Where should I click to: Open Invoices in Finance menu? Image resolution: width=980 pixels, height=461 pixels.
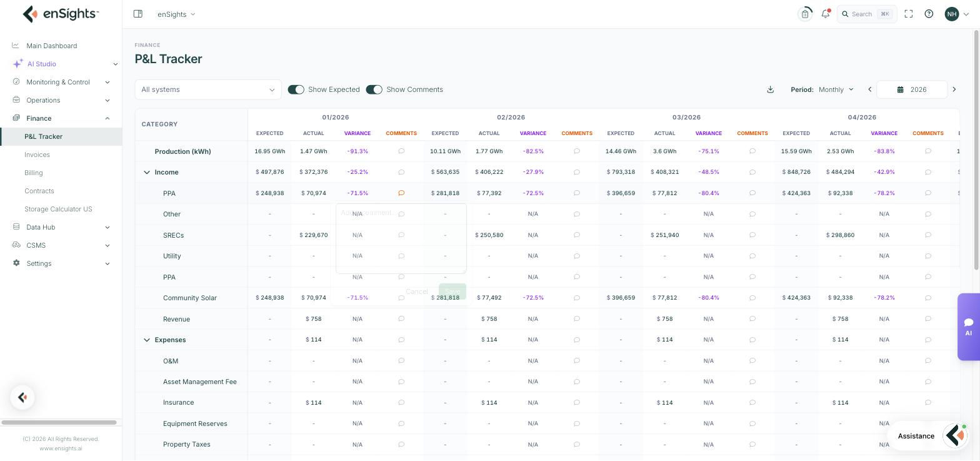[x=37, y=155]
